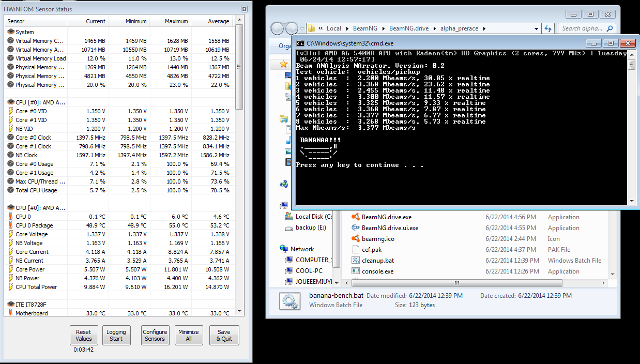Click the NB Clock row icon
This screenshot has width=640, height=364.
click(11, 155)
